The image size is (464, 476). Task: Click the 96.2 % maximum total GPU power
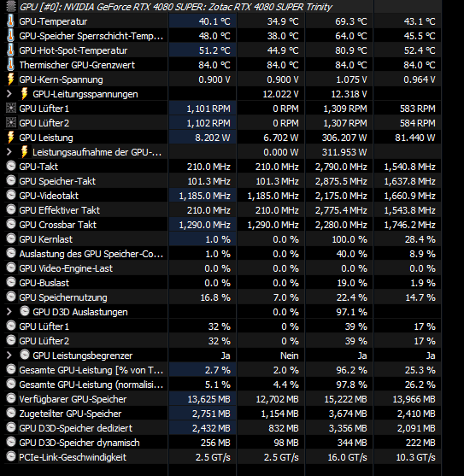pos(352,370)
